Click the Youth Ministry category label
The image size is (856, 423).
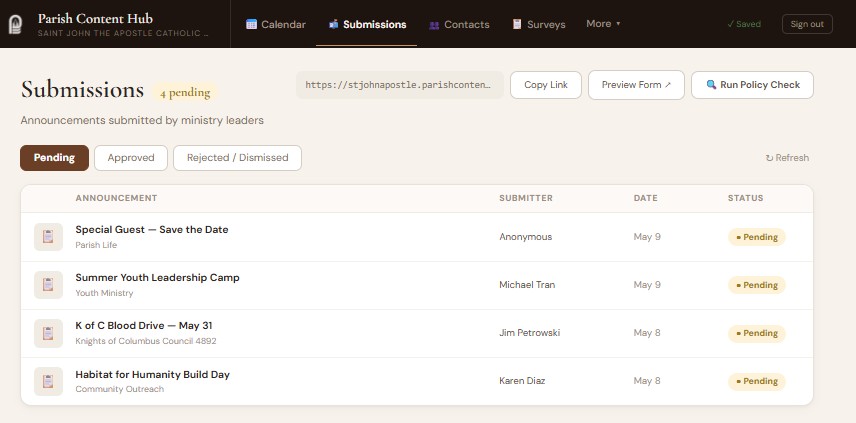104,293
